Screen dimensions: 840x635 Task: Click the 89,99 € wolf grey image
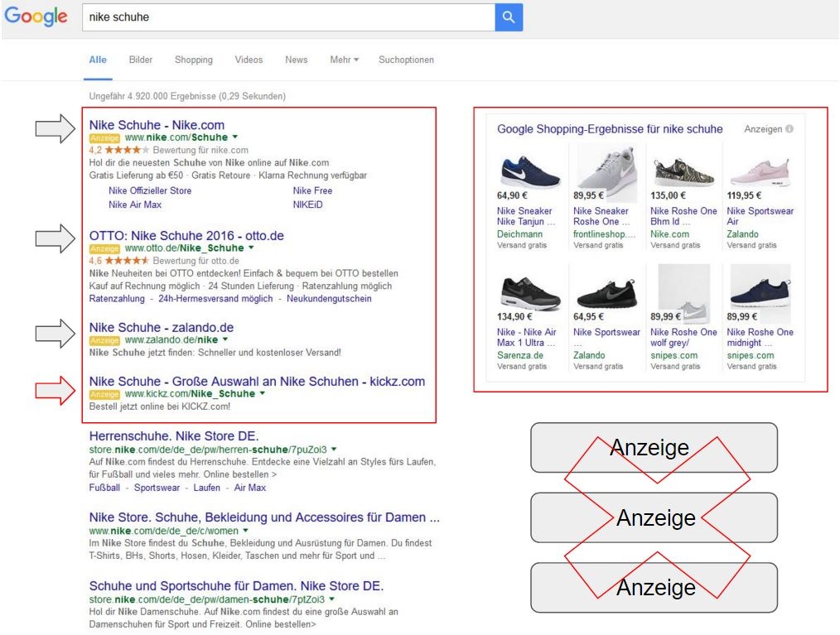pos(684,292)
